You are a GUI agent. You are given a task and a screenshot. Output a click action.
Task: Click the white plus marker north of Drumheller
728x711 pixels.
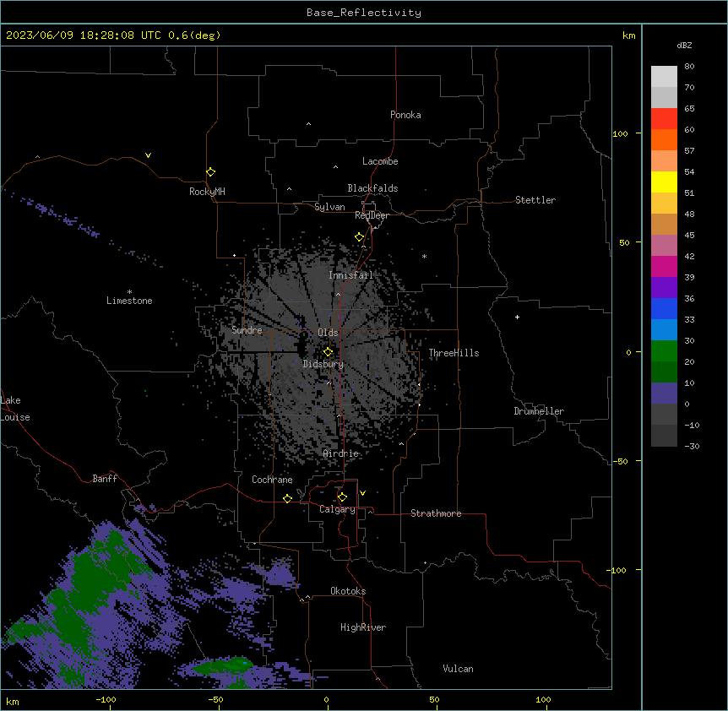pyautogui.click(x=517, y=317)
